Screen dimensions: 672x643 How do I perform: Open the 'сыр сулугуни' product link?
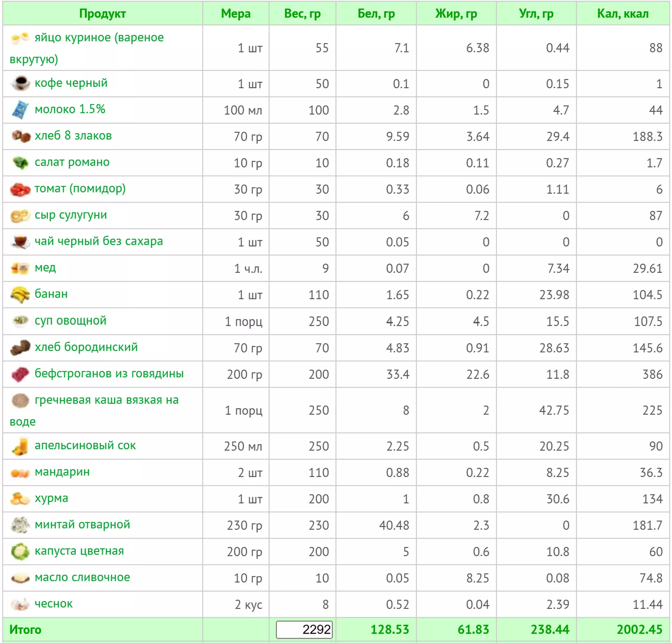[70, 215]
